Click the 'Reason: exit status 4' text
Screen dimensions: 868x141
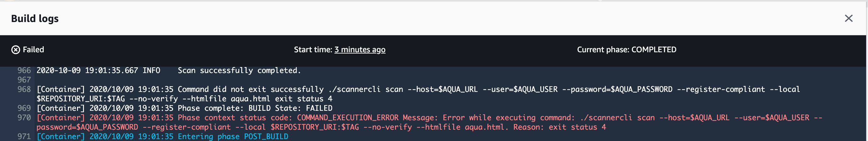pyautogui.click(x=560, y=127)
